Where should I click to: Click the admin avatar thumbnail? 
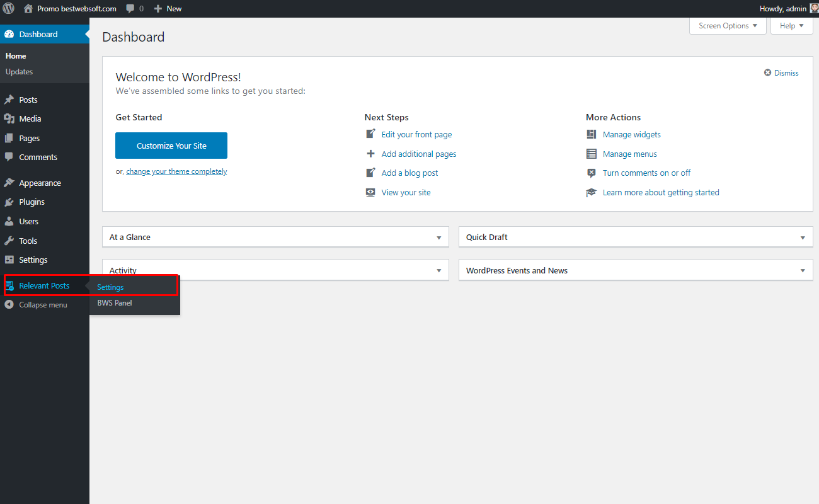click(x=814, y=9)
